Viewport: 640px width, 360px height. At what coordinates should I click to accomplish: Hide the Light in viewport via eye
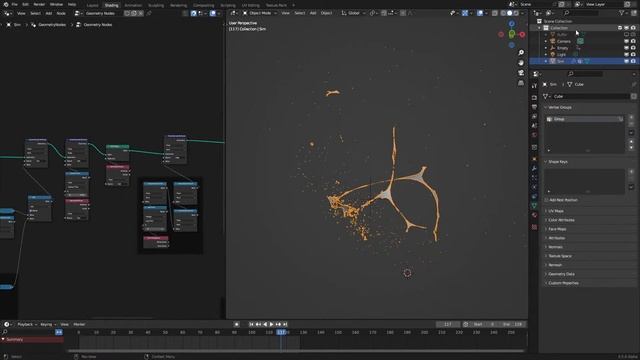627,54
